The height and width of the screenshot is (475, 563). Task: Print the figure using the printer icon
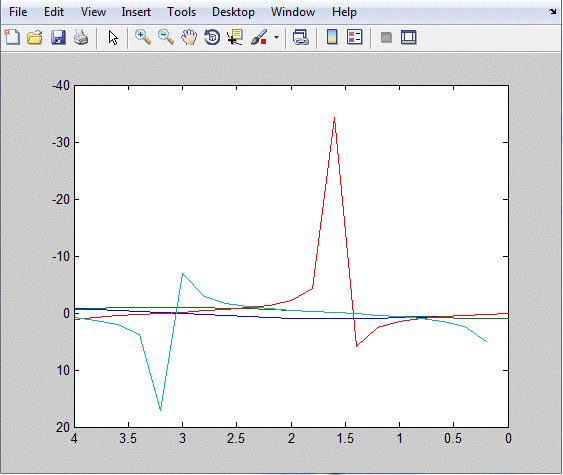click(81, 37)
